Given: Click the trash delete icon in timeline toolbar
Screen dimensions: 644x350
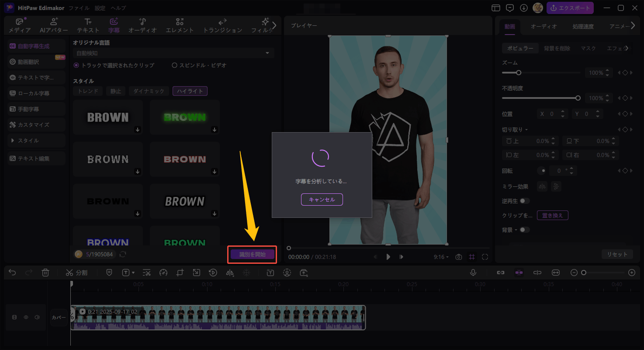Looking at the screenshot, I should (x=45, y=273).
